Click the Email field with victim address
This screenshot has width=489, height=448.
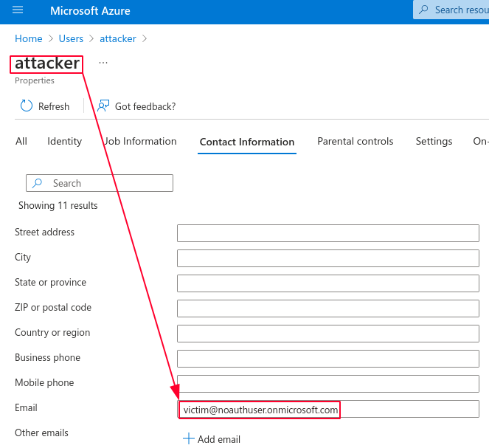pos(328,409)
